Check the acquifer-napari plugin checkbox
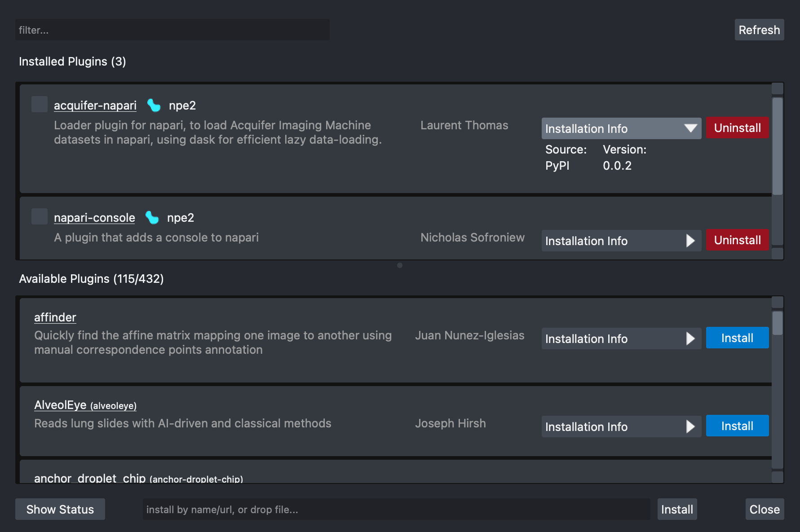This screenshot has height=532, width=800. click(x=39, y=104)
